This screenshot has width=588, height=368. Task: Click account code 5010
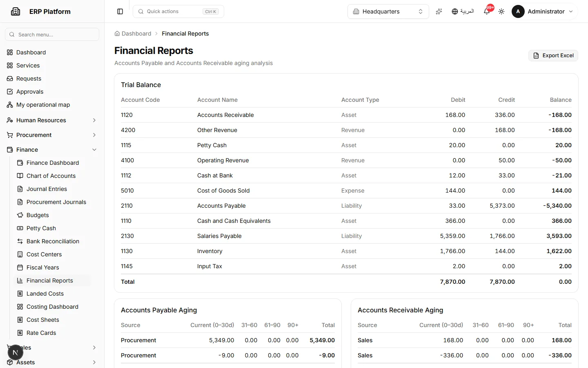point(127,191)
